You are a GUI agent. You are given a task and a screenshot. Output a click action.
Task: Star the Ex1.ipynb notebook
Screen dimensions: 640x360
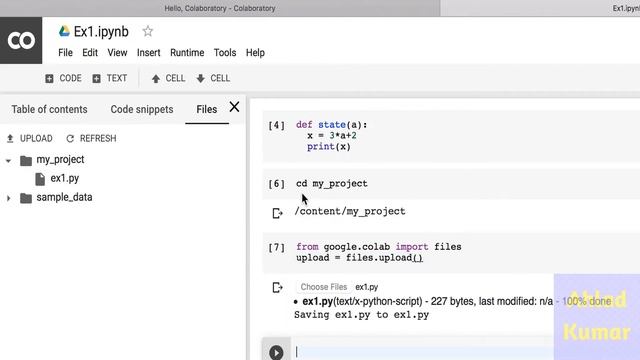click(x=148, y=31)
